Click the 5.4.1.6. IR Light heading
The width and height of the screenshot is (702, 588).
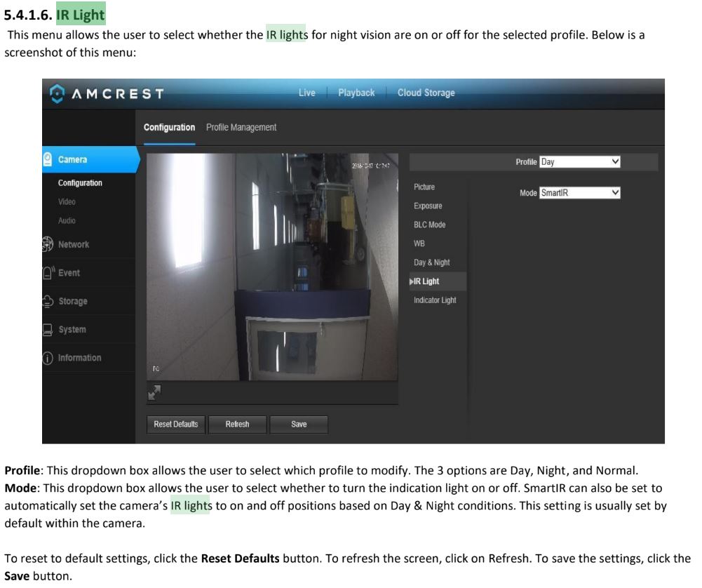tap(54, 14)
